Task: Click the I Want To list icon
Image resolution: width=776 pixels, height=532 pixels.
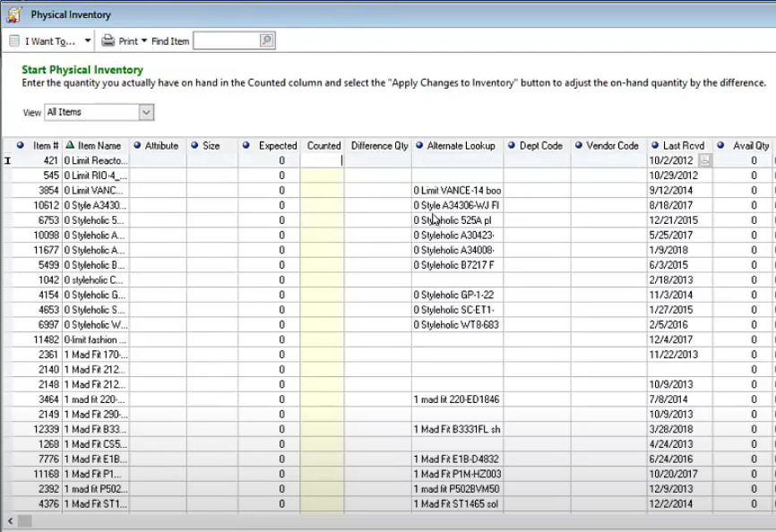Action: click(14, 41)
